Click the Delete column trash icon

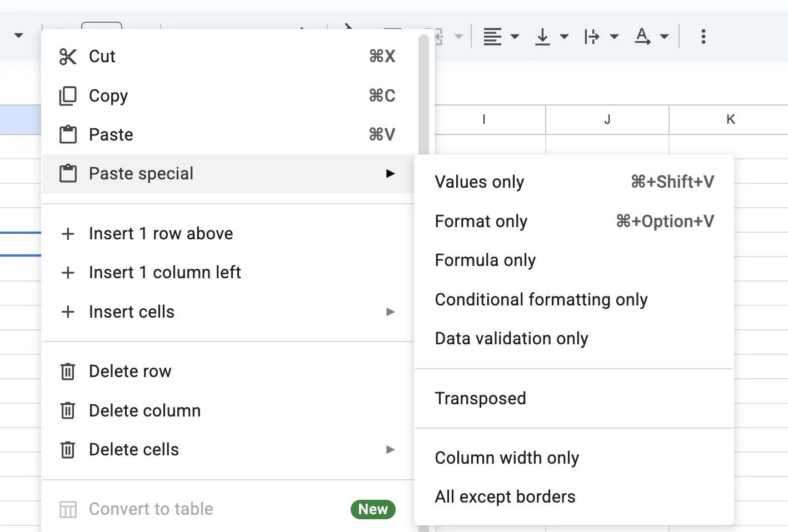click(67, 410)
